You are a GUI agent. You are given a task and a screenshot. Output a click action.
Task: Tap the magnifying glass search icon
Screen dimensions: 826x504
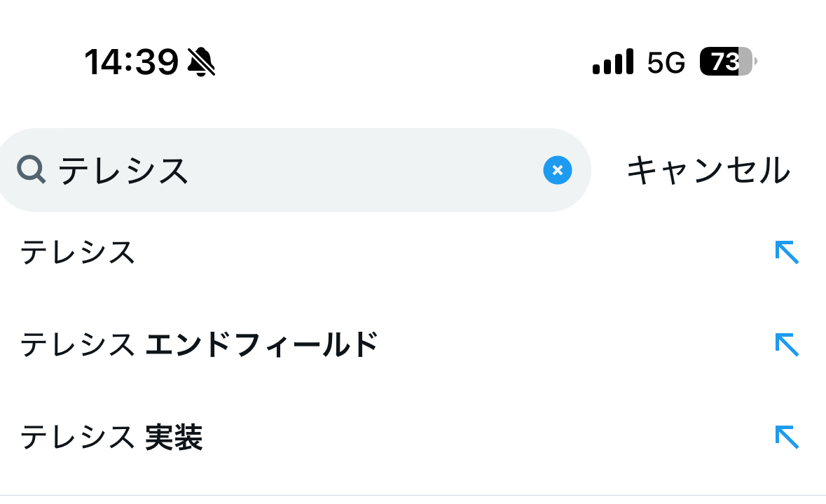[32, 170]
